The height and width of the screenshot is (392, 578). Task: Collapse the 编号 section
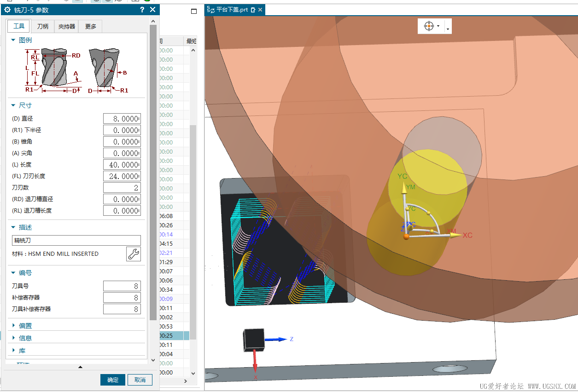click(x=13, y=273)
